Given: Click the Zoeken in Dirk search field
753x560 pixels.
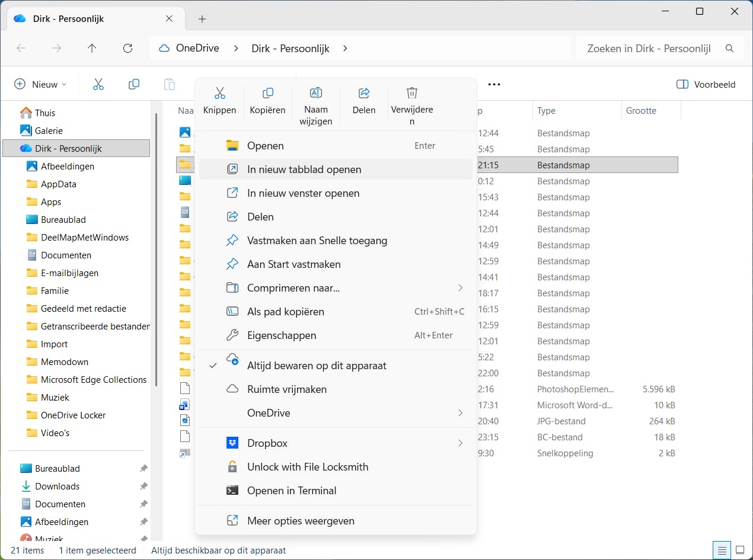Looking at the screenshot, I should click(x=649, y=49).
